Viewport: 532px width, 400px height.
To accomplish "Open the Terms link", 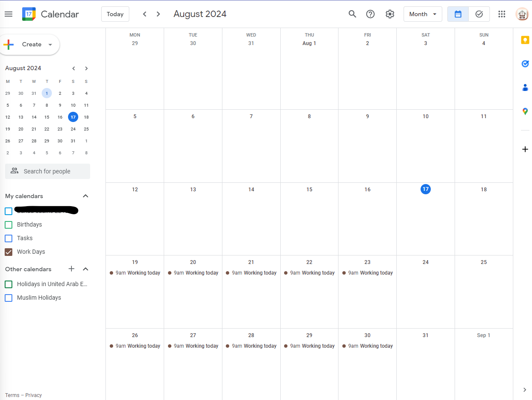I will tap(12, 395).
